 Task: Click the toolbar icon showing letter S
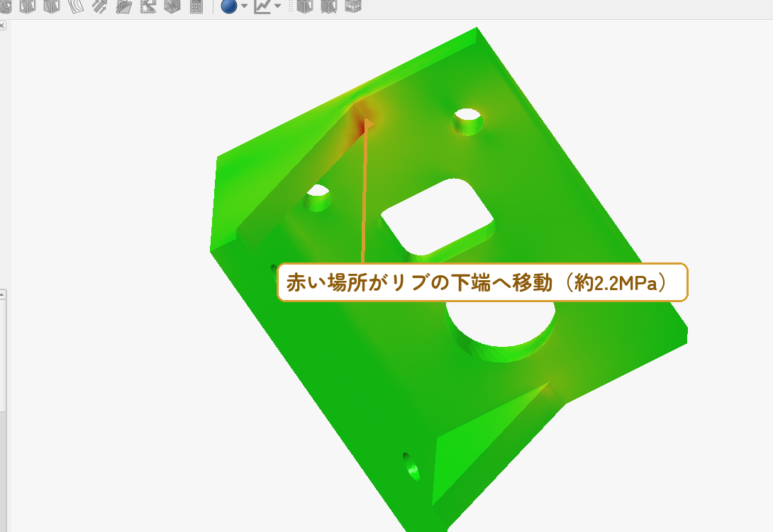pyautogui.click(x=5, y=6)
